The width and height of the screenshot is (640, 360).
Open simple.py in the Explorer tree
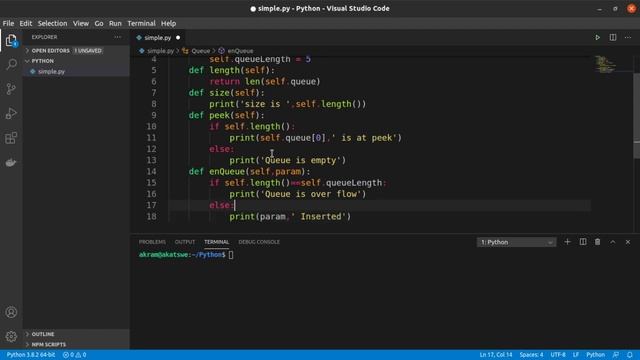tap(51, 71)
